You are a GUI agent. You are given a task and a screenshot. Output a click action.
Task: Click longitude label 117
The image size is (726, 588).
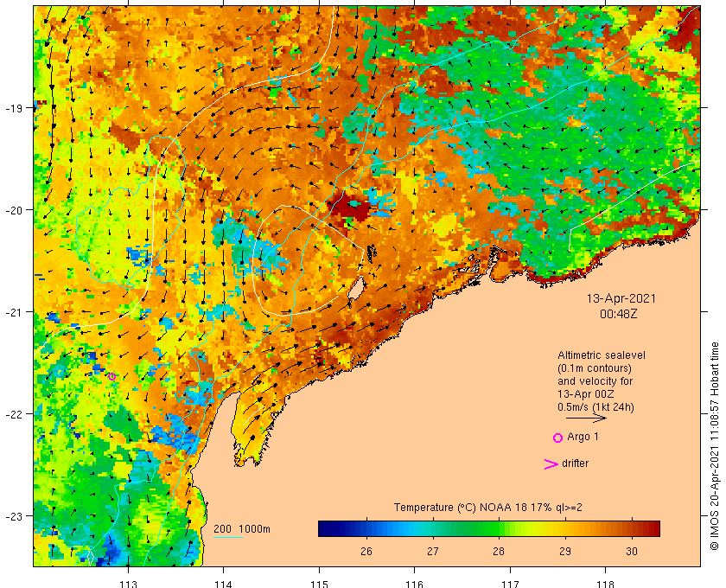(510, 584)
